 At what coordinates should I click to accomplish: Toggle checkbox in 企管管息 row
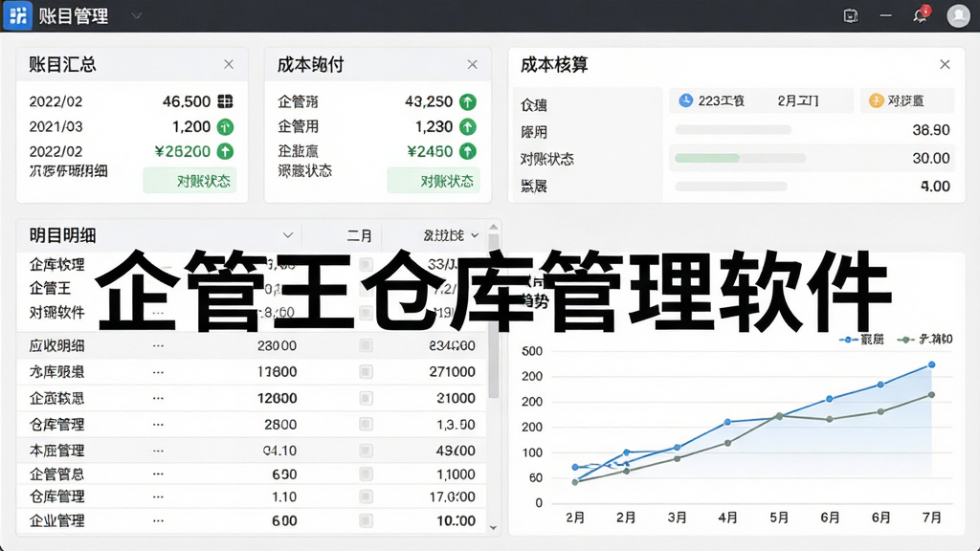point(367,474)
